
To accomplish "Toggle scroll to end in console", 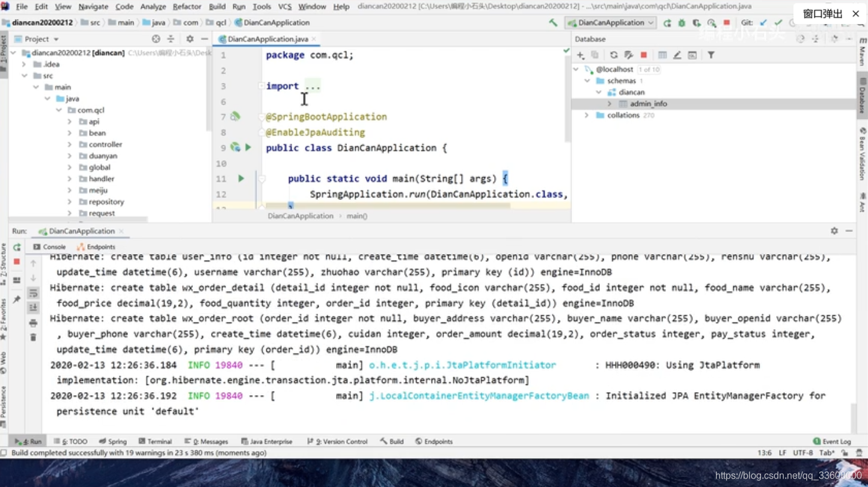I will pyautogui.click(x=33, y=308).
